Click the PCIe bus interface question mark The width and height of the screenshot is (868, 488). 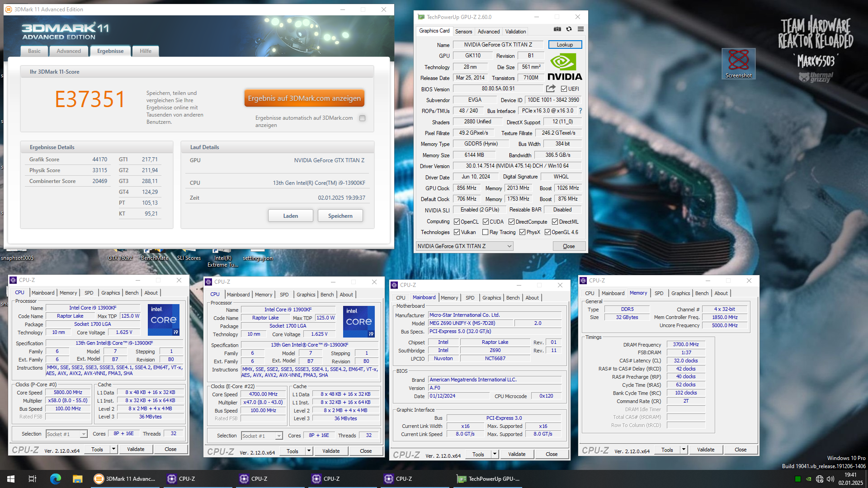580,111
